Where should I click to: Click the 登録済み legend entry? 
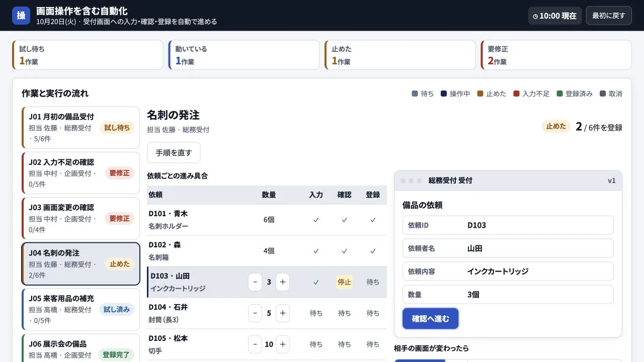[575, 94]
